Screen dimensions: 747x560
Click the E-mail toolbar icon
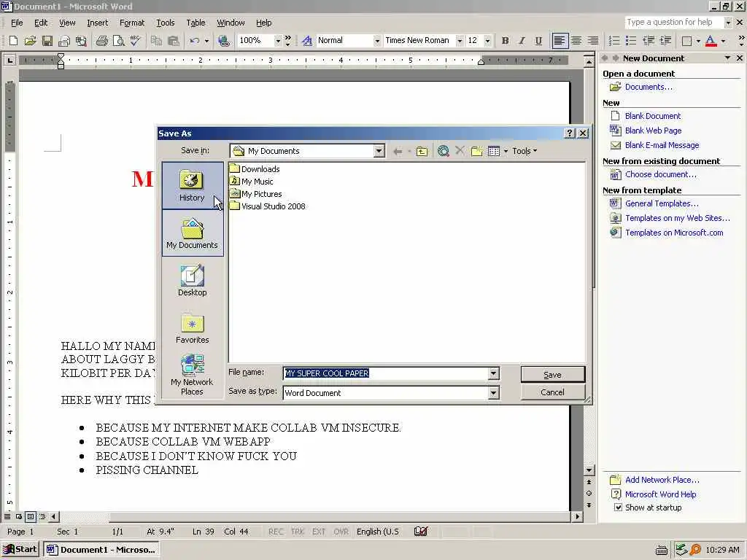point(64,41)
